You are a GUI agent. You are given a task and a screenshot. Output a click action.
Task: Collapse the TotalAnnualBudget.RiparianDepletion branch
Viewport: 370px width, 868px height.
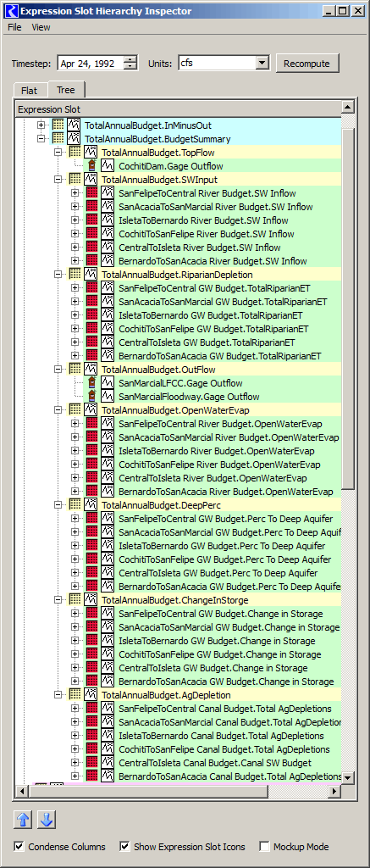point(58,275)
